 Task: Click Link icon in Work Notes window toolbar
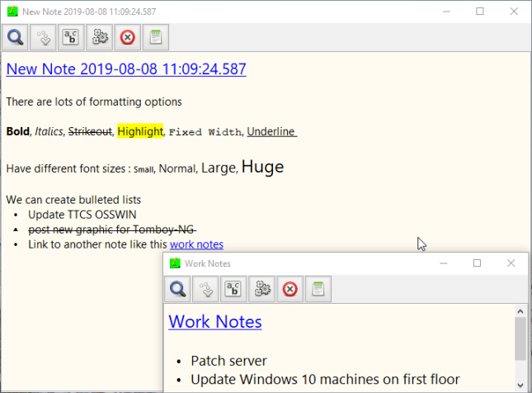pos(206,289)
